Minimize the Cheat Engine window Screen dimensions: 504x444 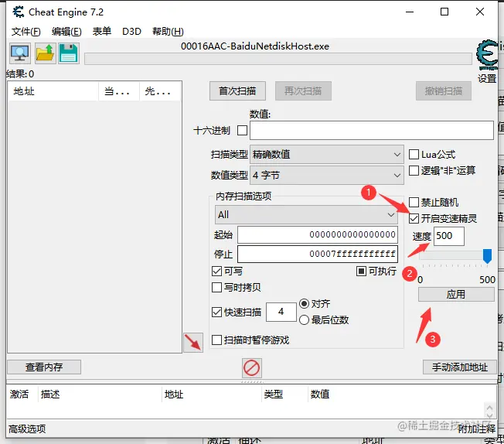[410, 12]
